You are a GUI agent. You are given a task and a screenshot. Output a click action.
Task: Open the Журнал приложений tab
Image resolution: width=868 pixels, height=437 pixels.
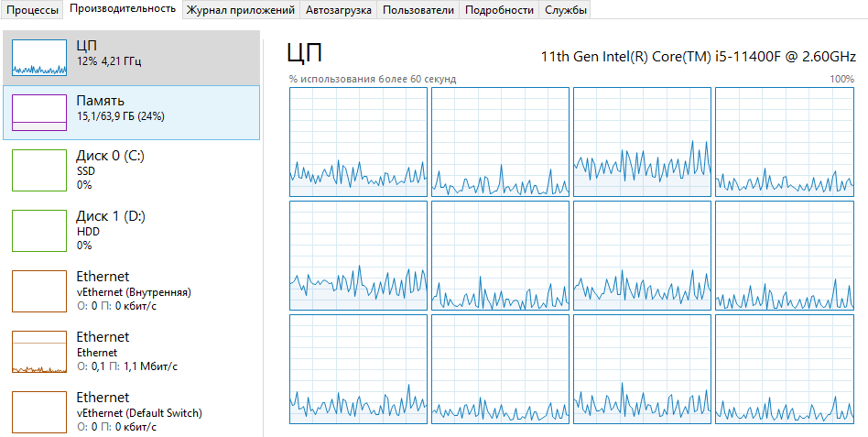[x=240, y=10]
